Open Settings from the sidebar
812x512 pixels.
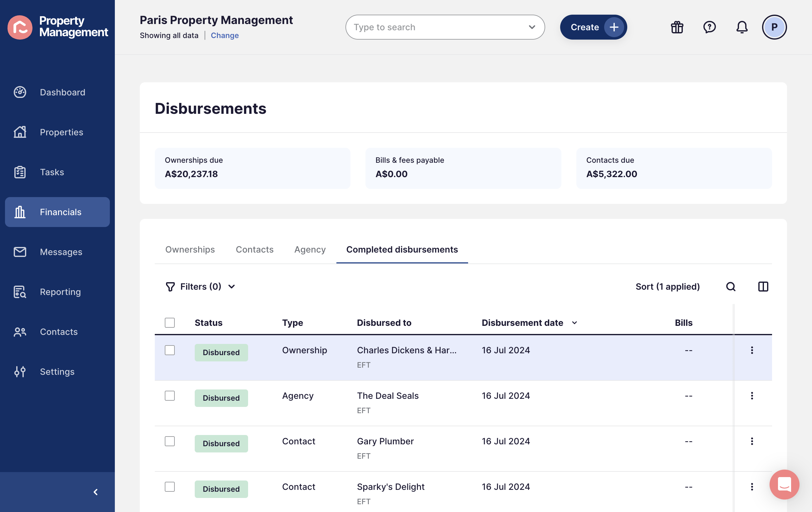tap(57, 372)
